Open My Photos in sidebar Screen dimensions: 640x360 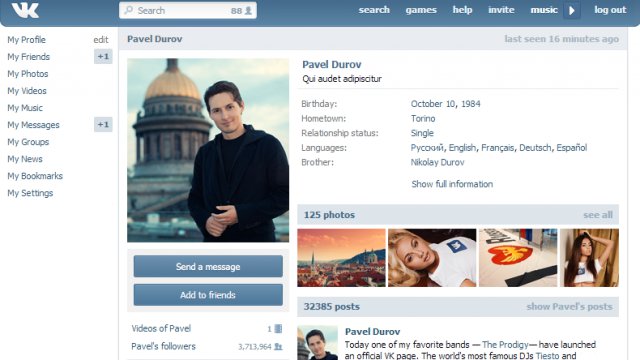point(28,74)
